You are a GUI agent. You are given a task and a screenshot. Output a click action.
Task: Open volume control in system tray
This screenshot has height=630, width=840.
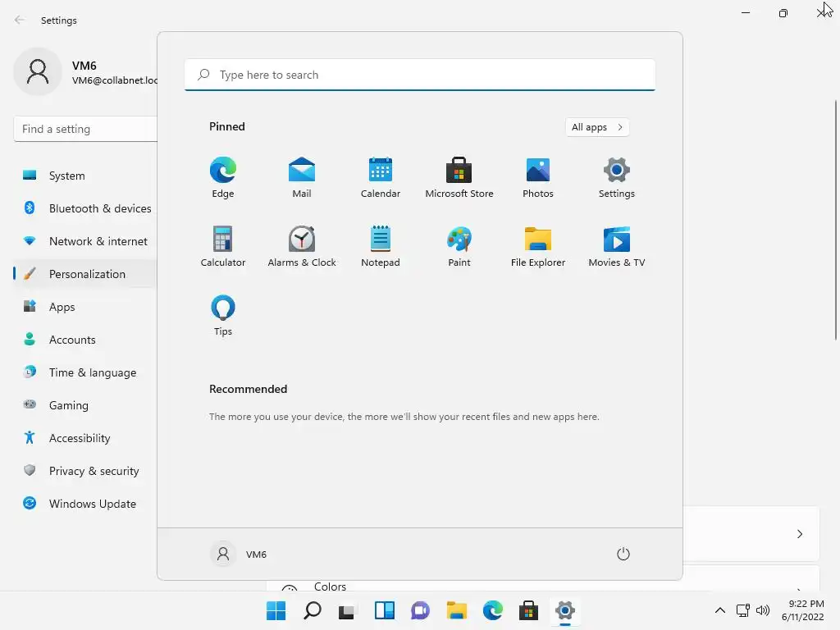[762, 610]
